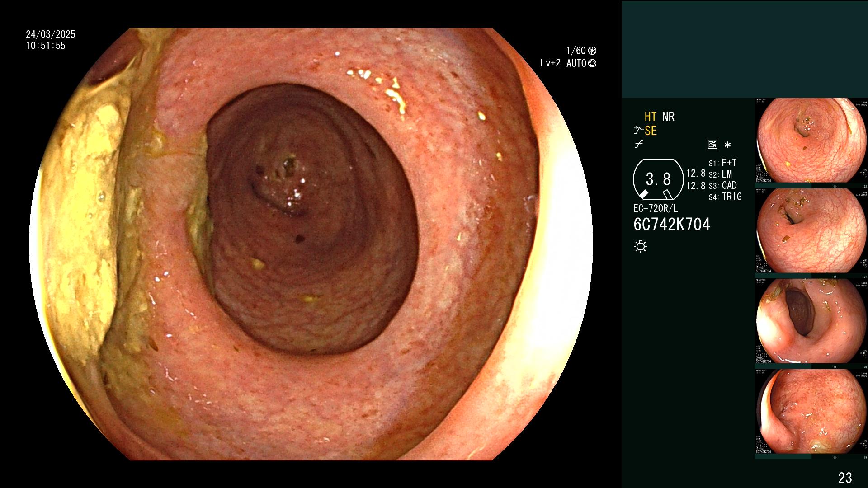
Task: Click the Lv+2 brightness level text
Action: (x=550, y=63)
